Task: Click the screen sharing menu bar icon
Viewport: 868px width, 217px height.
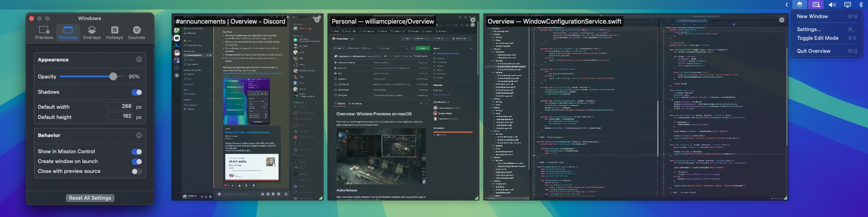Action: click(x=816, y=5)
